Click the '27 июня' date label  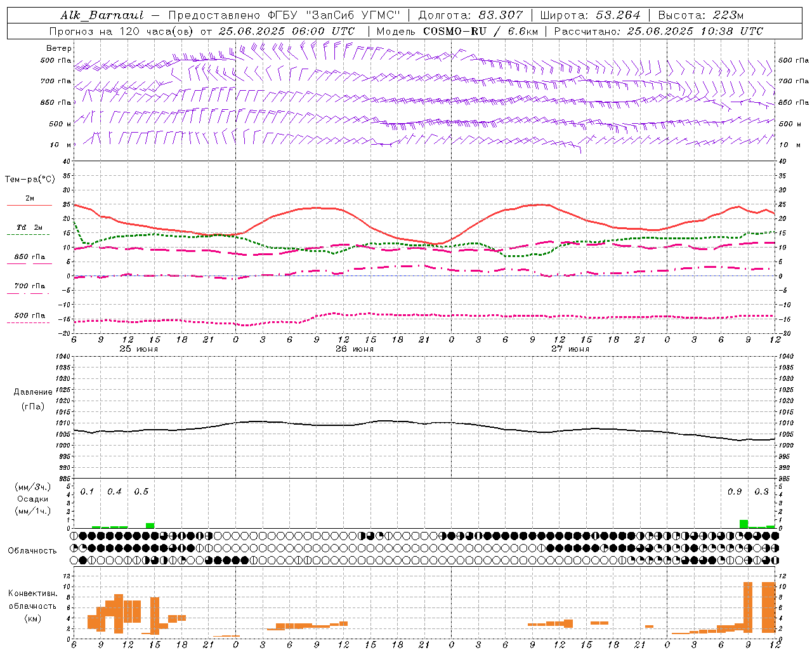click(570, 349)
